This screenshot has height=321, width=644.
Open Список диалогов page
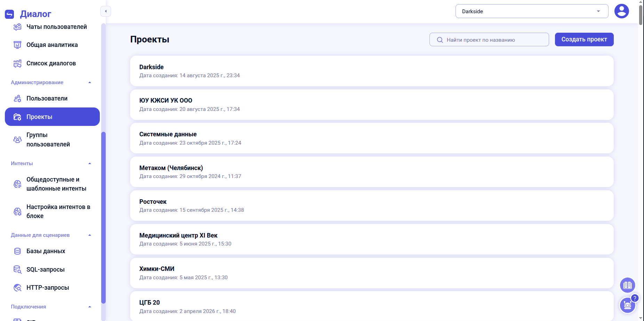tap(52, 63)
